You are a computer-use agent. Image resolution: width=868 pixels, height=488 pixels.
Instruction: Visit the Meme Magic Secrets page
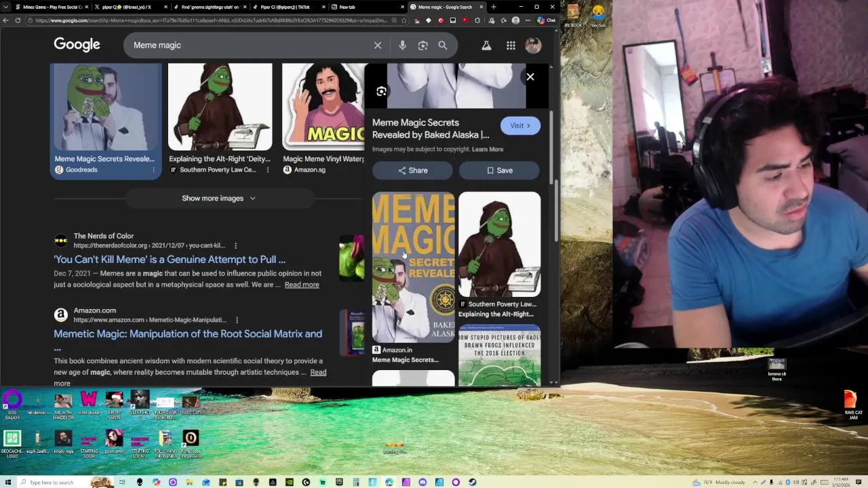(x=520, y=125)
